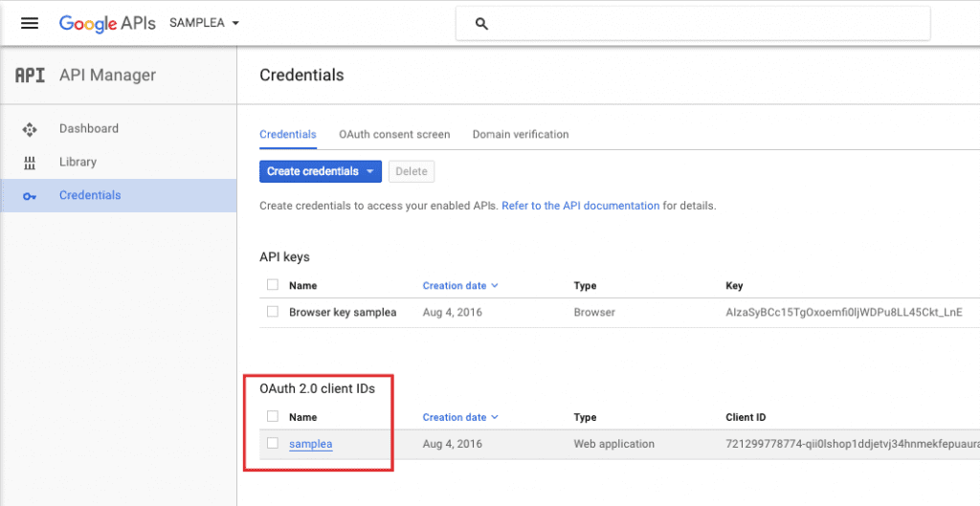This screenshot has height=506, width=980.
Task: Click the Library sidebar icon
Action: pos(30,163)
